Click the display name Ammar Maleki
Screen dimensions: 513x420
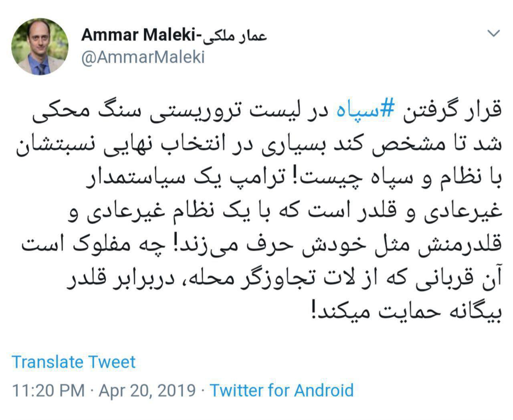[x=137, y=35]
